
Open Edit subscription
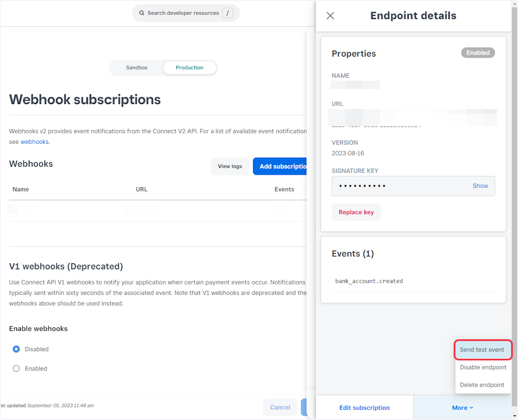tap(364, 407)
